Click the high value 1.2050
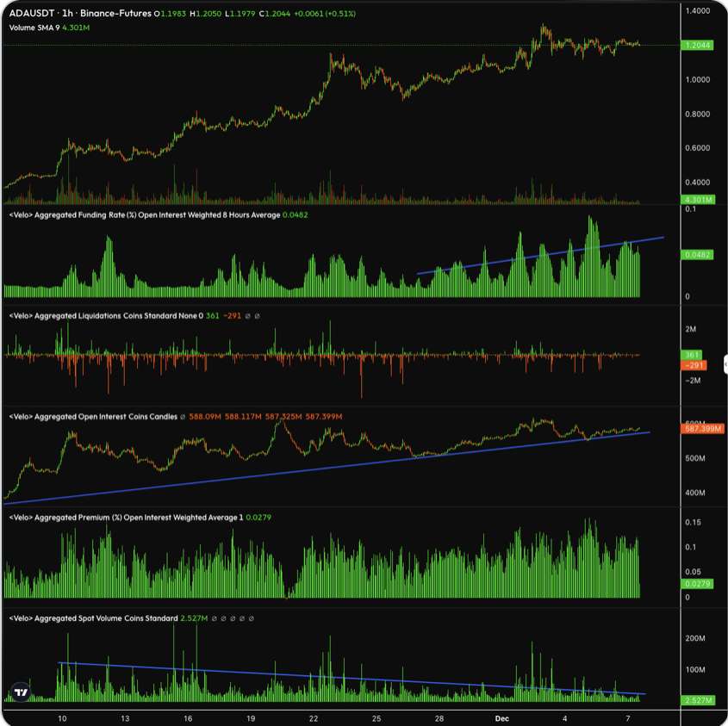 pos(208,14)
